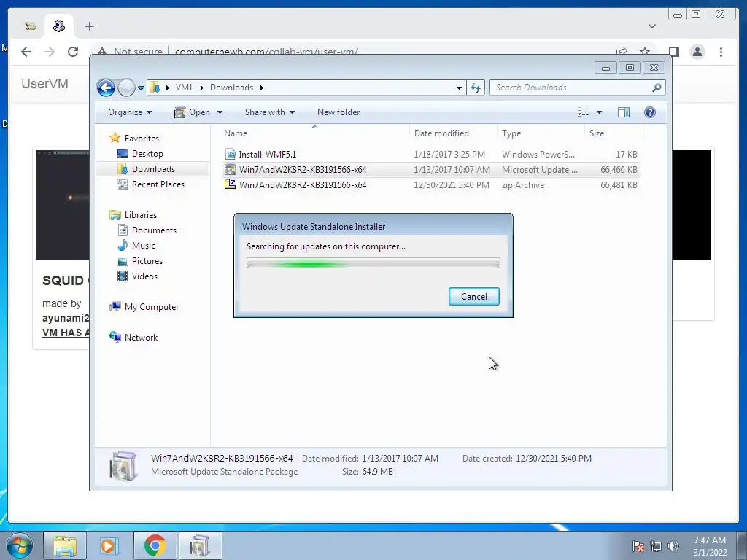The width and height of the screenshot is (747, 560).
Task: Open Explorer help with the question mark icon
Action: pos(650,112)
